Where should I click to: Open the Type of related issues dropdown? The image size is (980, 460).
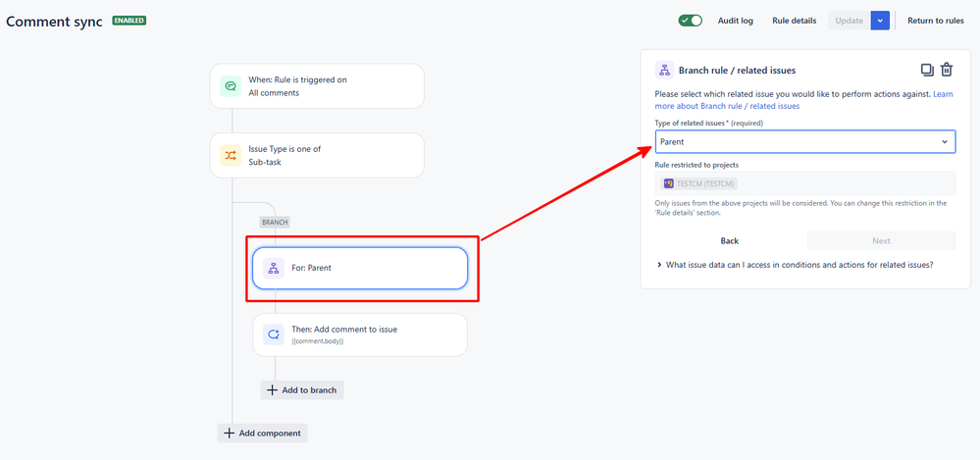(805, 142)
